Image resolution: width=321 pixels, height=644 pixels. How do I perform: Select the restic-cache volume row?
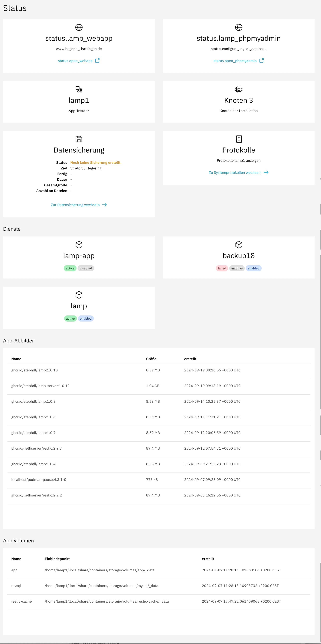(x=22, y=601)
